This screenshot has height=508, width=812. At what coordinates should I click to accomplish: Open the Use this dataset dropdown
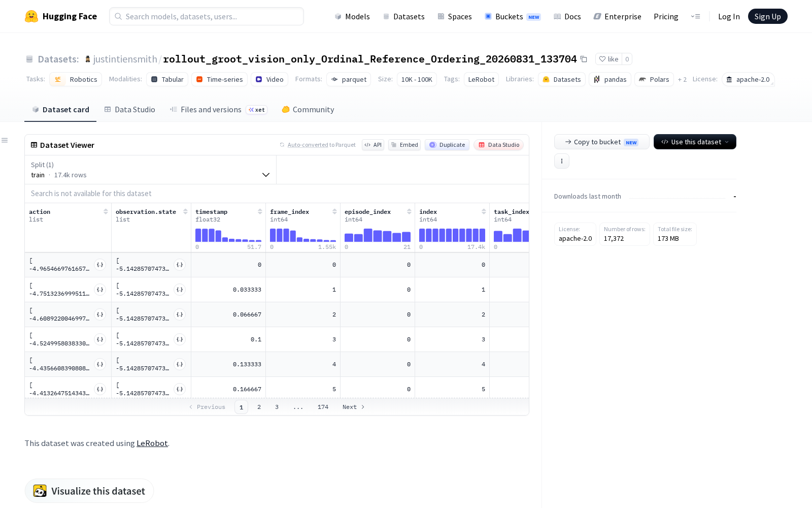(x=695, y=142)
